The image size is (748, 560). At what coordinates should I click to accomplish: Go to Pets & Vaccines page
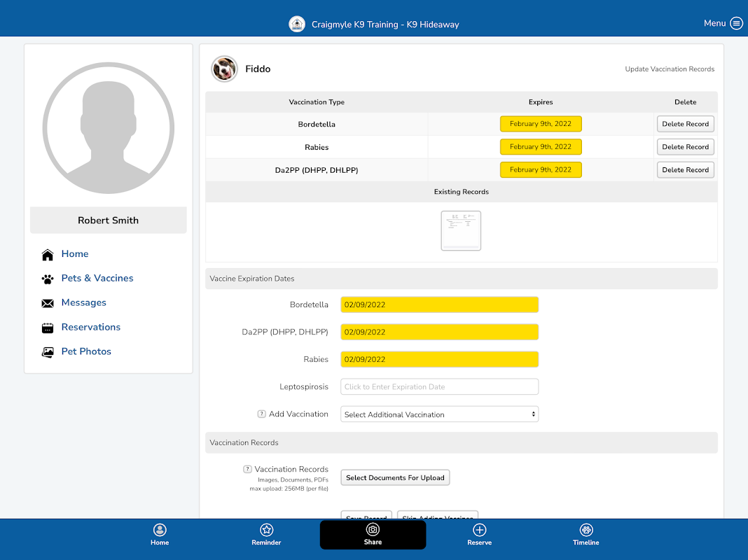97,278
